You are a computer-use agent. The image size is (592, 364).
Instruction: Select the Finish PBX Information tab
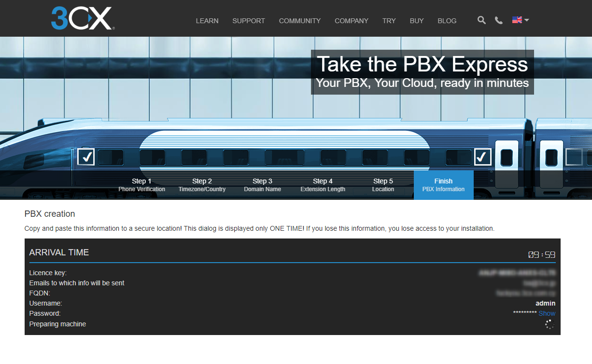pyautogui.click(x=444, y=185)
